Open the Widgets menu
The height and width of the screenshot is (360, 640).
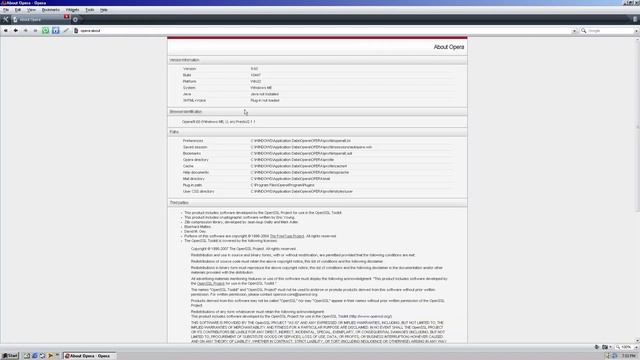pyautogui.click(x=73, y=10)
